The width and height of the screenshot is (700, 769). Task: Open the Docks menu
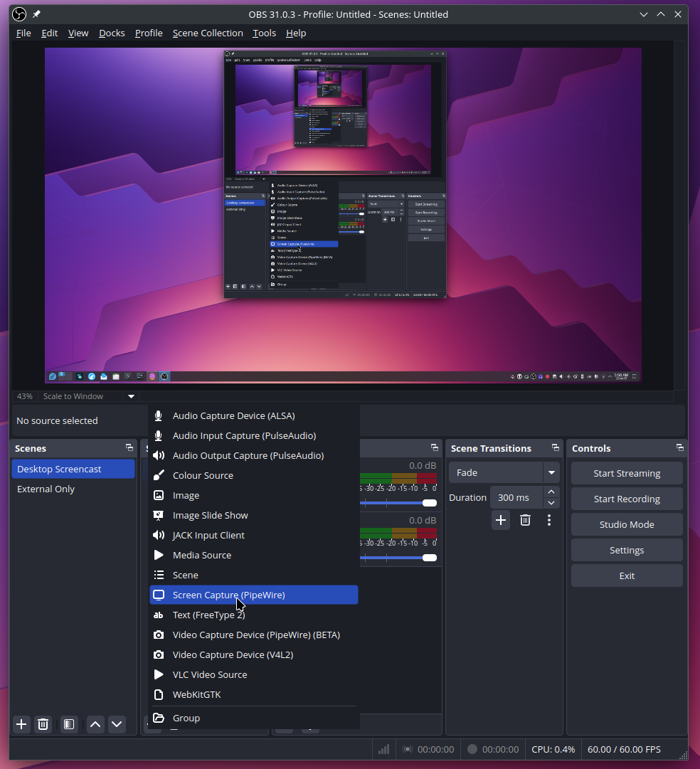[112, 33]
